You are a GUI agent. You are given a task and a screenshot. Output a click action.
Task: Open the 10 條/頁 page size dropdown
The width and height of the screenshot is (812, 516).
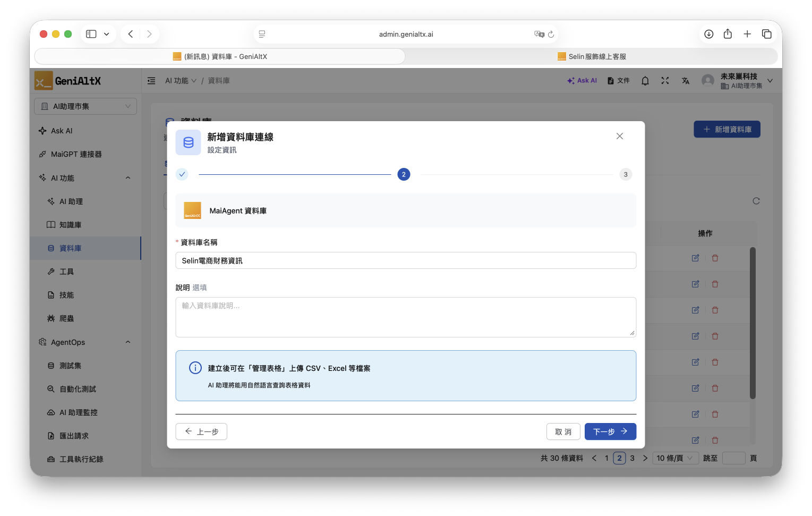click(x=674, y=458)
